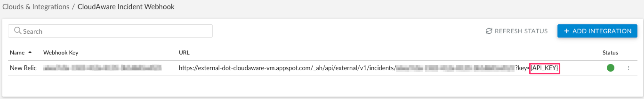Click the plus icon on Add Integration
The width and height of the screenshot is (644, 99).
pos(567,31)
